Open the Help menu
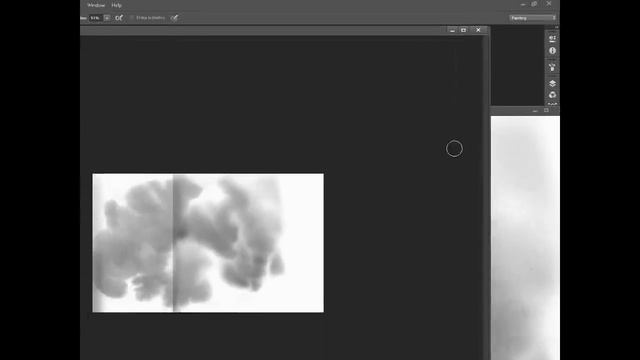The image size is (640, 360). click(x=117, y=5)
